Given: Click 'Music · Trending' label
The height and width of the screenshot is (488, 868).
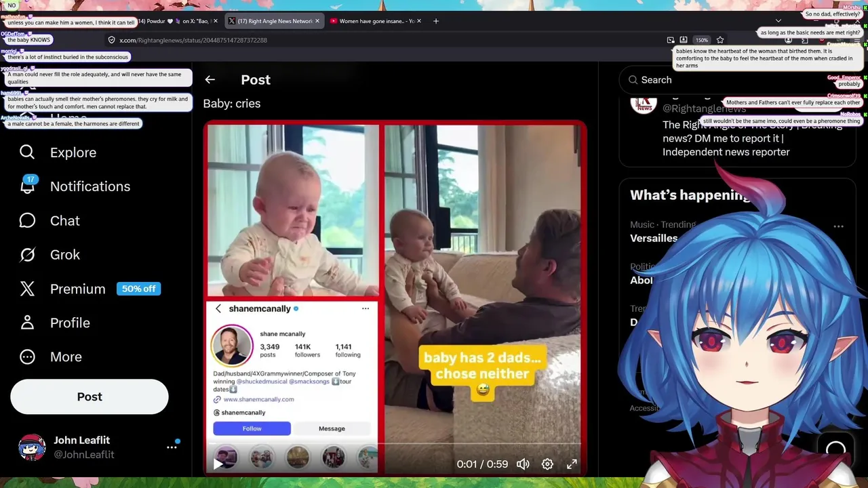Looking at the screenshot, I should (x=663, y=224).
